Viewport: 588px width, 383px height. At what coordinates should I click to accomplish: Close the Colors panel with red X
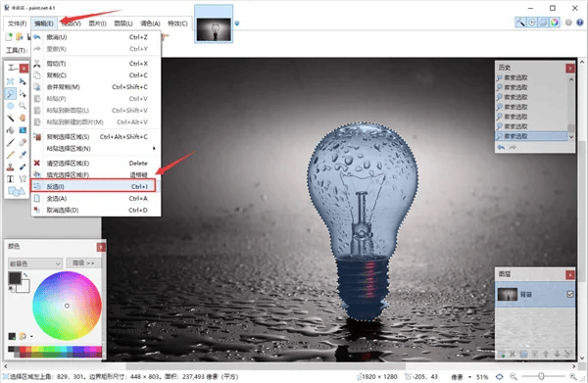pos(101,247)
